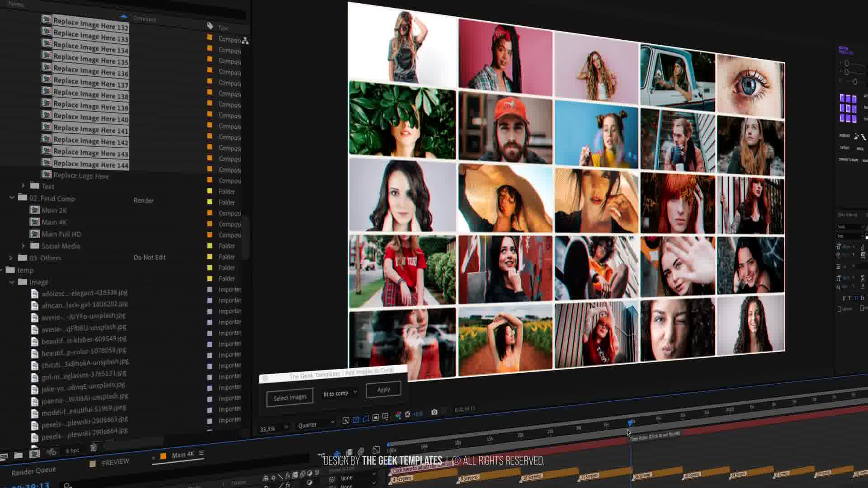Click the trash icon in Project panel
Viewport: 868px width, 488px height.
click(94, 447)
